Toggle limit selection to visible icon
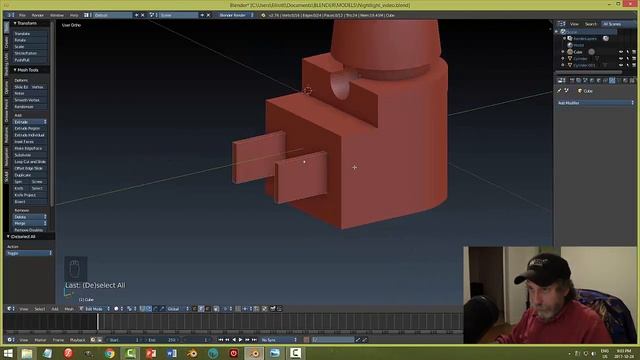This screenshot has width=640, height=360. tap(216, 309)
